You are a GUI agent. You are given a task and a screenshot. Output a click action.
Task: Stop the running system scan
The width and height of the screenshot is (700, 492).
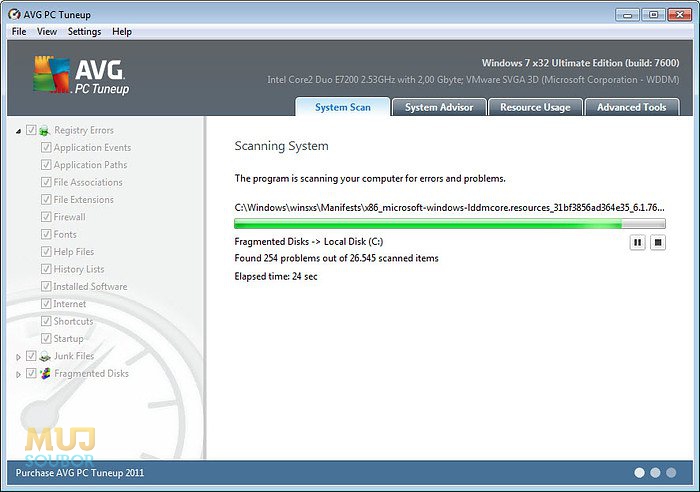(658, 243)
